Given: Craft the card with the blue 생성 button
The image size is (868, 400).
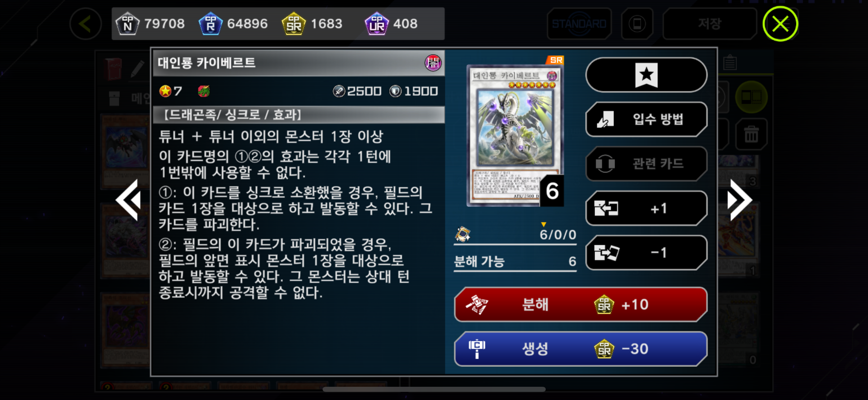Looking at the screenshot, I should coord(581,349).
